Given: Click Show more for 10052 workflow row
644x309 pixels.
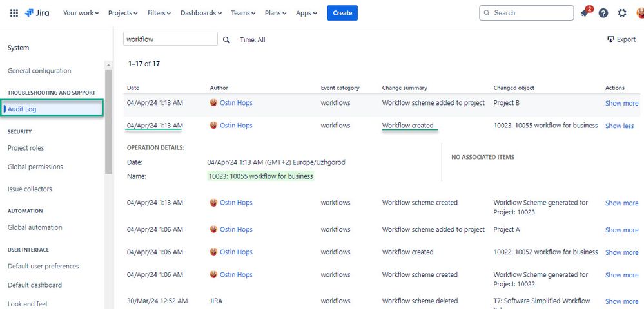Looking at the screenshot, I should (x=622, y=252).
